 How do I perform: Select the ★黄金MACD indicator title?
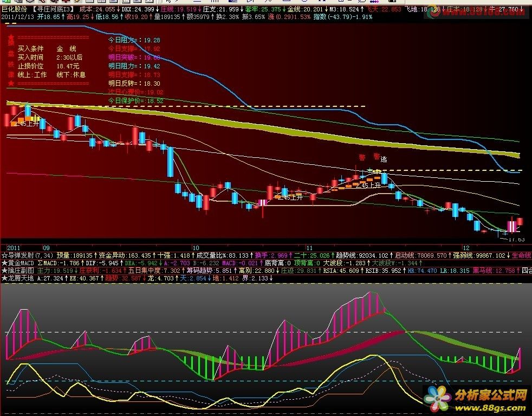(18, 263)
